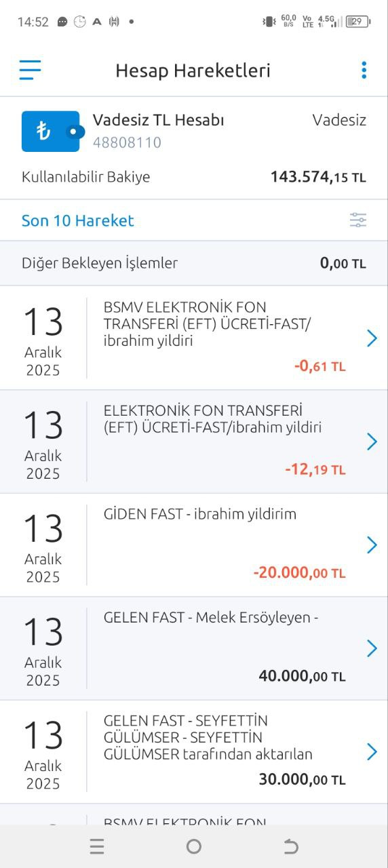Image resolution: width=388 pixels, height=868 pixels.
Task: Select the Son 10 Hareket link
Action: pyautogui.click(x=78, y=220)
